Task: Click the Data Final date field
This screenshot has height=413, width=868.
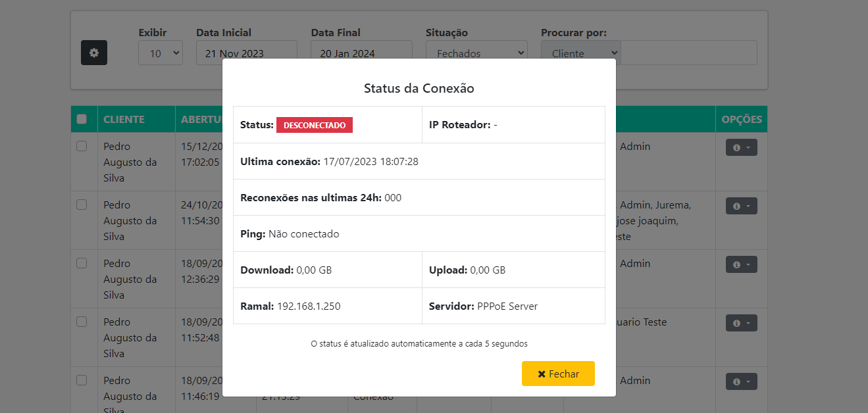Action: pos(361,53)
